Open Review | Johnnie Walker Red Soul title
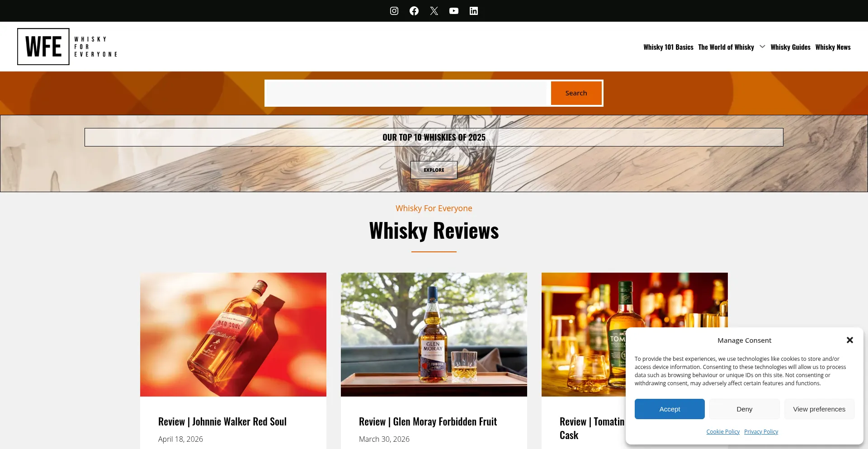This screenshot has width=868, height=449. pos(222,422)
